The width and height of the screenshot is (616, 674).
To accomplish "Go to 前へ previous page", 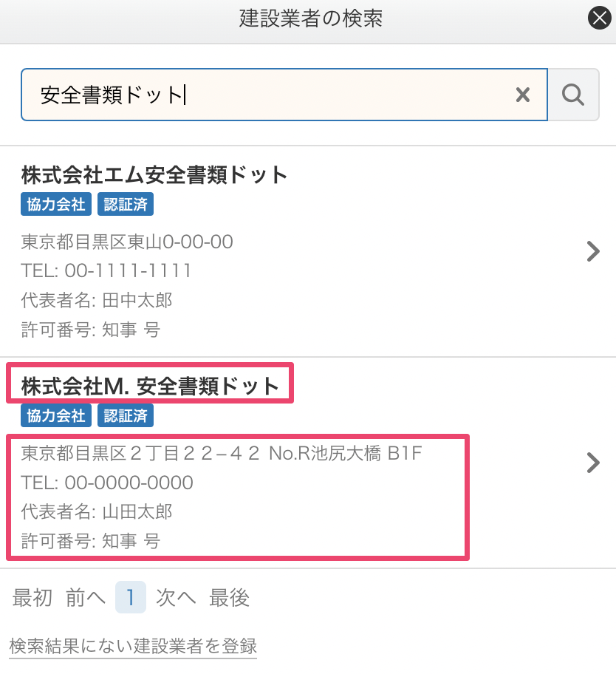I will pyautogui.click(x=86, y=597).
